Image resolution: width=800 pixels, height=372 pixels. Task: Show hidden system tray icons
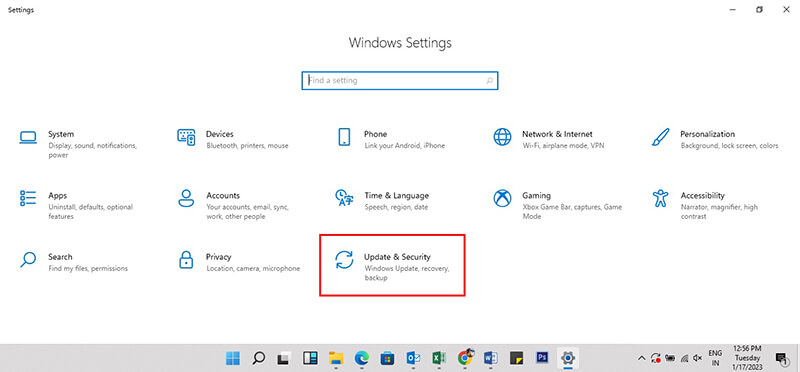coord(642,358)
